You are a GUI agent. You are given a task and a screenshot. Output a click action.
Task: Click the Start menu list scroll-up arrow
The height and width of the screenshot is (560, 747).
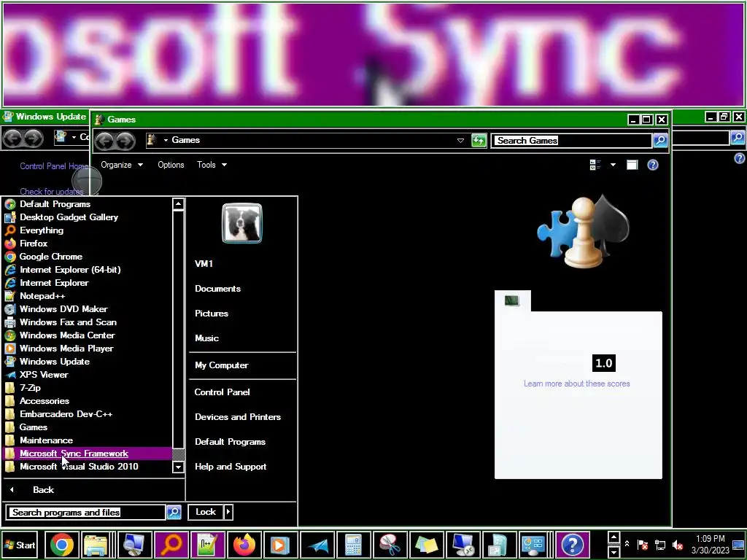coord(178,204)
